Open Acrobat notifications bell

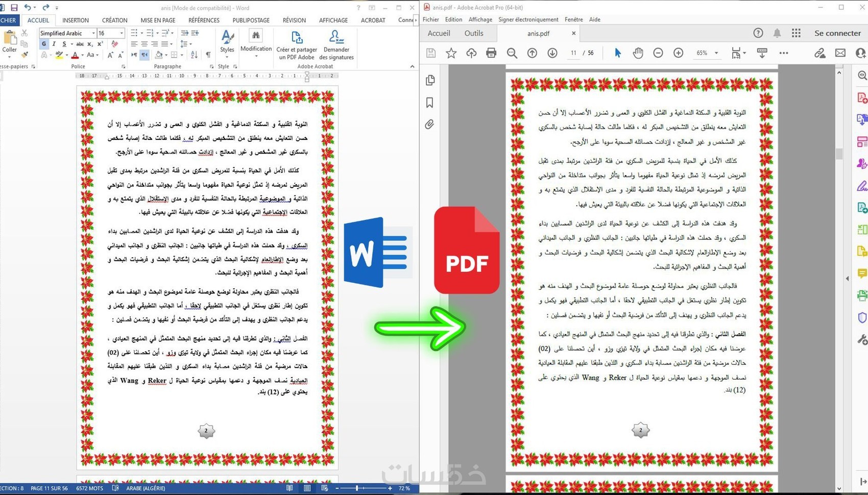point(777,33)
